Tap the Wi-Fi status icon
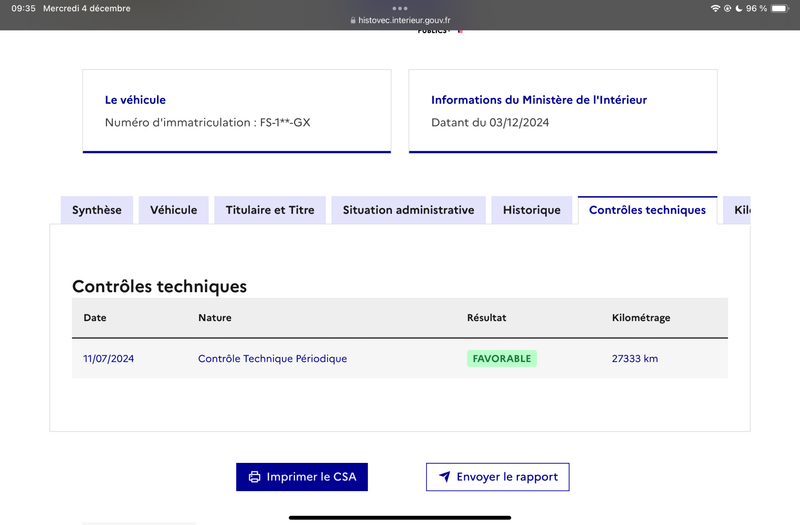800x525 pixels. point(715,8)
